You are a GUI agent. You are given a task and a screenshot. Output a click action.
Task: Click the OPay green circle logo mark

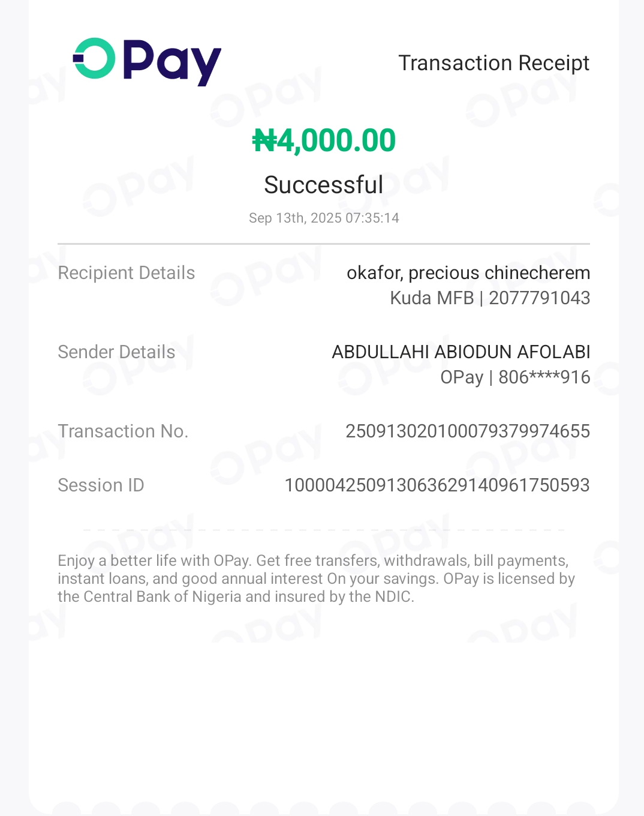(94, 58)
